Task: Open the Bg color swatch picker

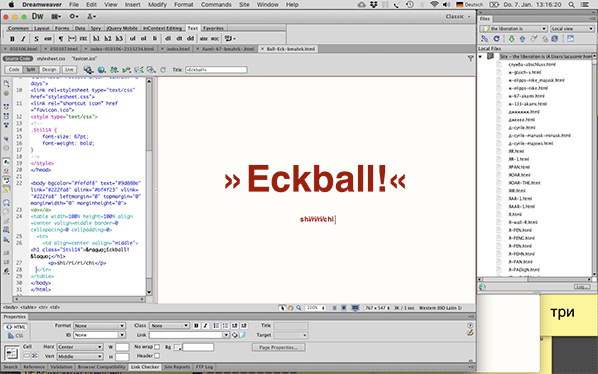Action: coord(178,347)
